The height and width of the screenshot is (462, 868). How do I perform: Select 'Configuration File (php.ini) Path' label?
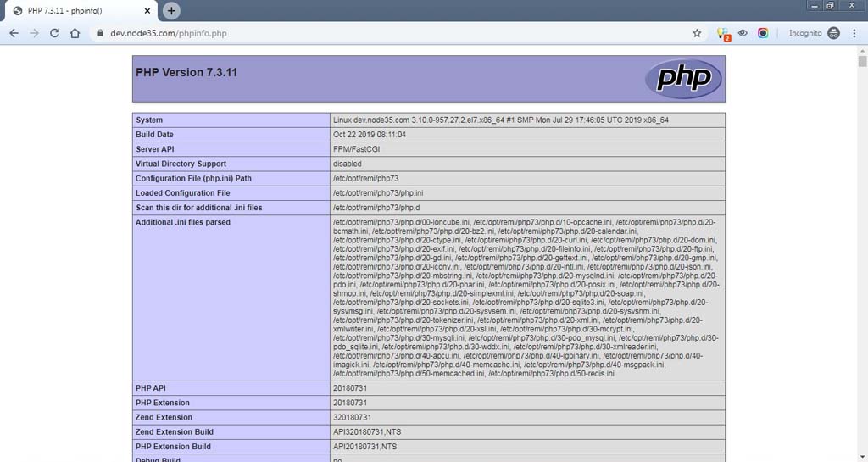point(194,178)
